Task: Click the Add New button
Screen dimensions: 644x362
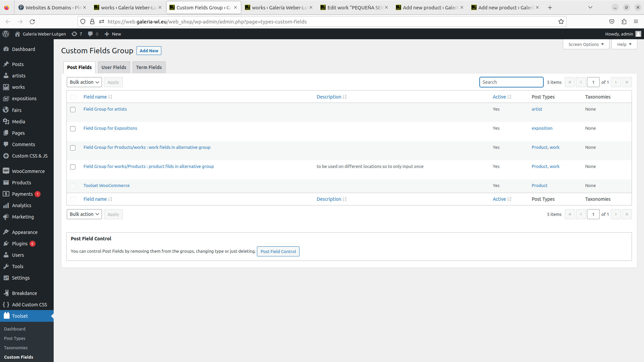Action: coord(149,51)
